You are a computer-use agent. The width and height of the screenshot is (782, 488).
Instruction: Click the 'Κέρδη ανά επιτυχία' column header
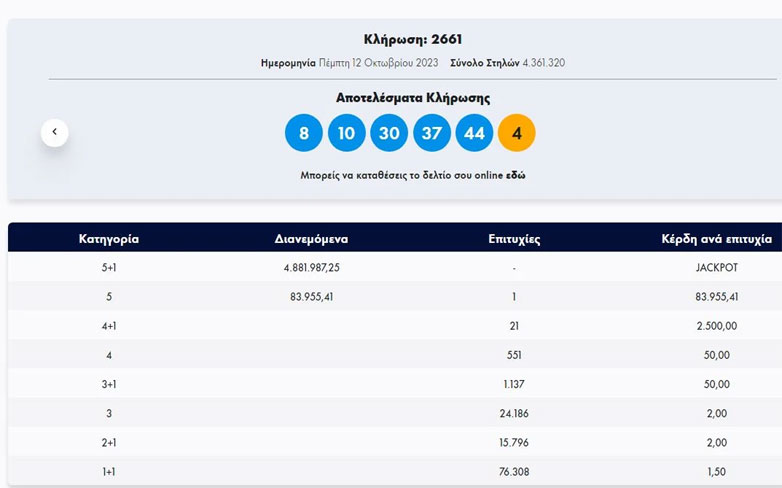716,239
